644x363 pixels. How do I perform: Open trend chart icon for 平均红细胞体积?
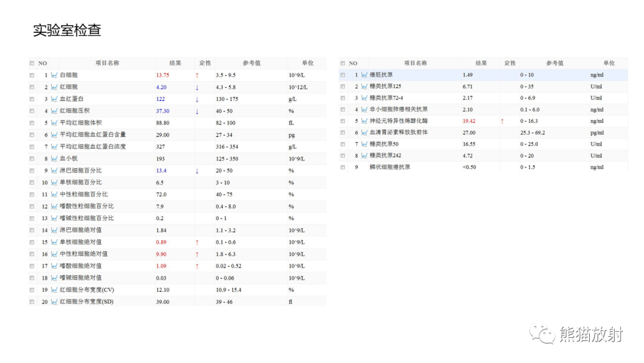(54, 123)
